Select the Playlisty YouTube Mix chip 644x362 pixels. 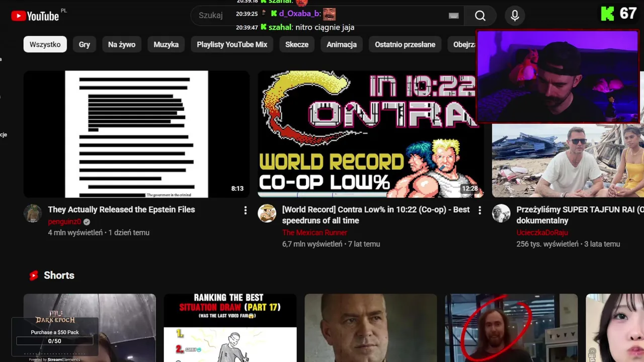(x=232, y=44)
